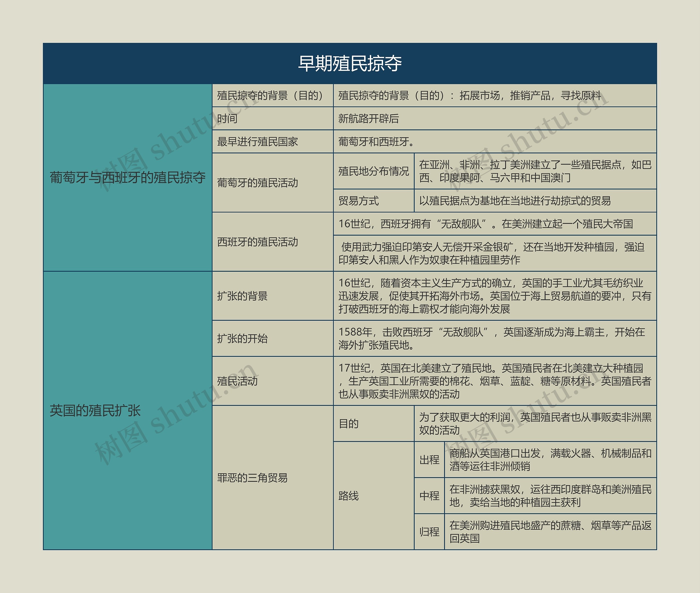Click the 新航路开辟后 cell
This screenshot has width=700, height=593.
(495, 118)
